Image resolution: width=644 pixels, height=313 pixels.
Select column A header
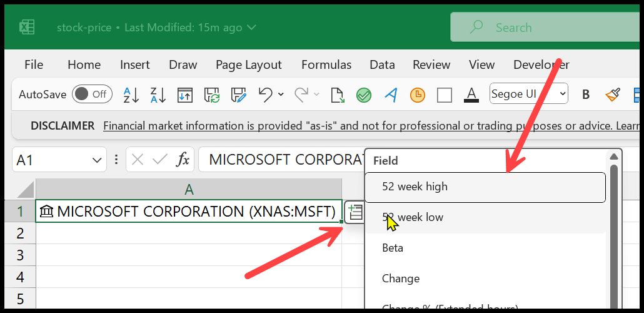point(189,189)
